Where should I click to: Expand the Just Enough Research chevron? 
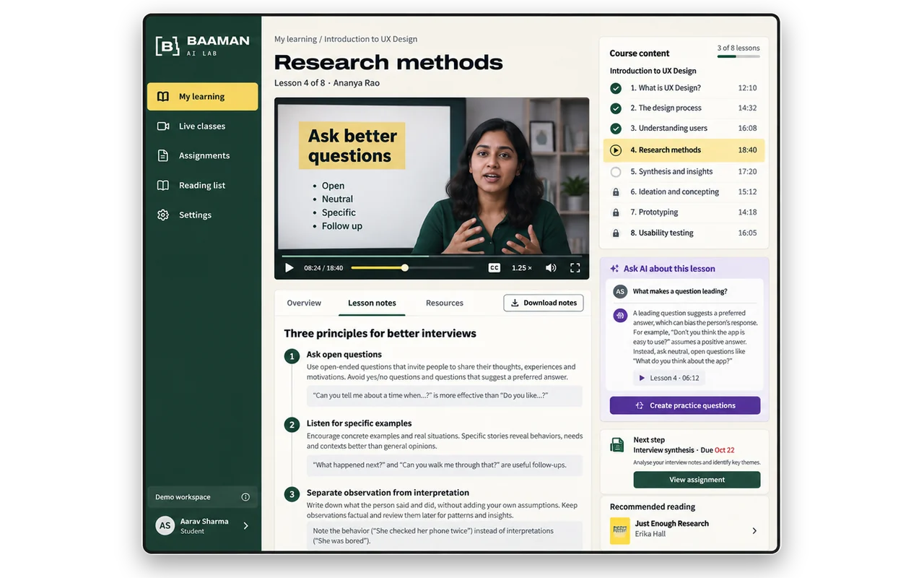pos(754,531)
